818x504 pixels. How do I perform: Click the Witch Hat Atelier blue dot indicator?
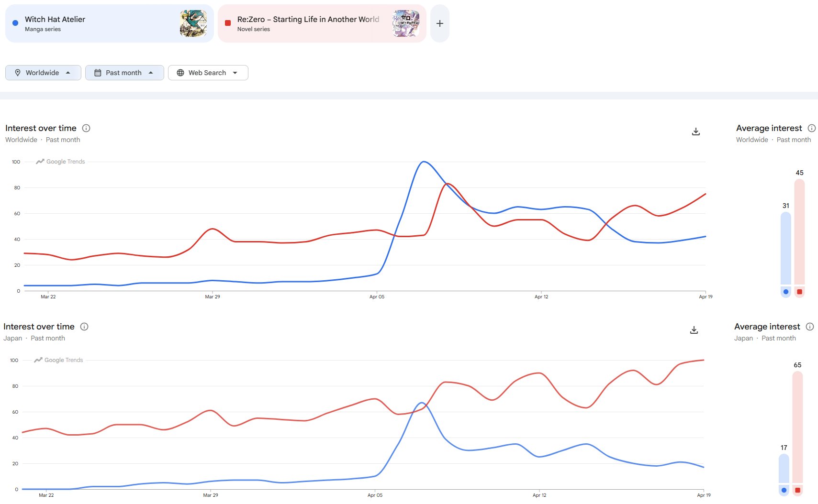(x=15, y=23)
